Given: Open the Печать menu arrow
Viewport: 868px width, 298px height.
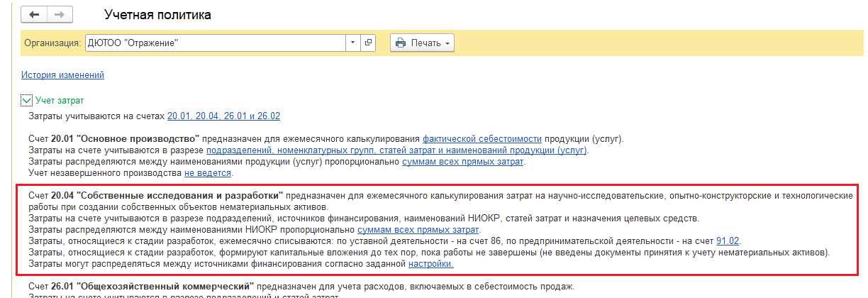Looking at the screenshot, I should pos(447,43).
